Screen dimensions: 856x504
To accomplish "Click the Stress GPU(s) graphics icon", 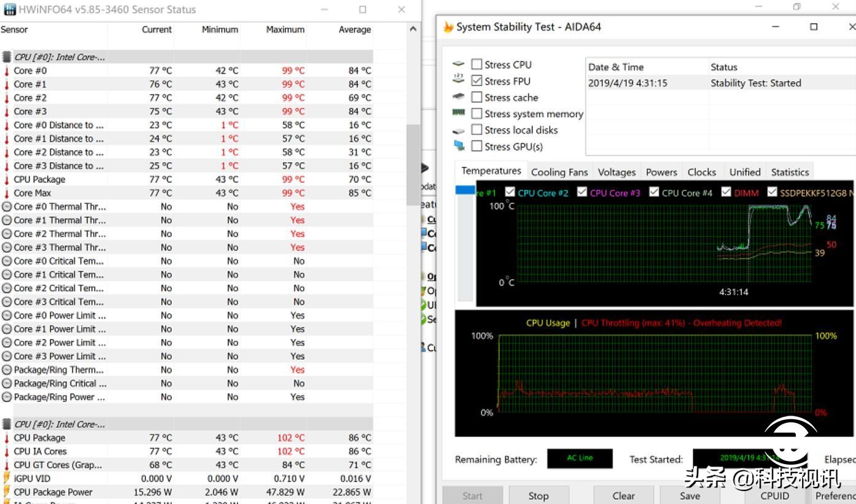I will (x=457, y=146).
